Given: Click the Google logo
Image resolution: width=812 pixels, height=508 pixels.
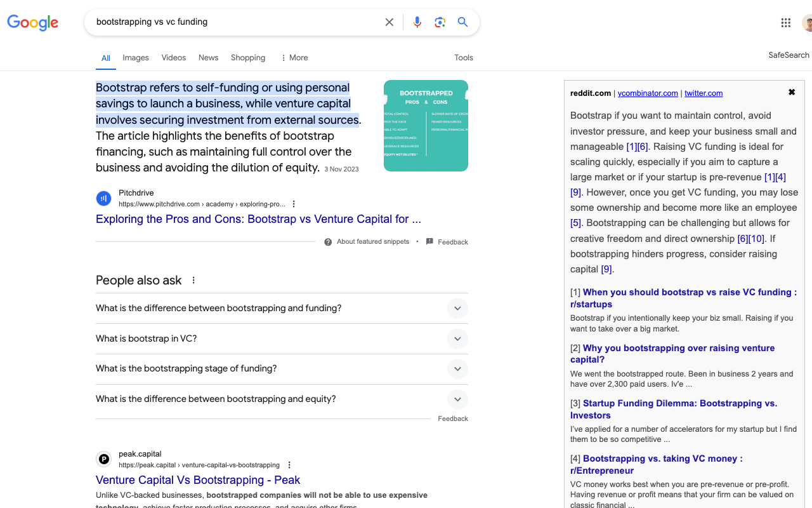Looking at the screenshot, I should (x=32, y=23).
